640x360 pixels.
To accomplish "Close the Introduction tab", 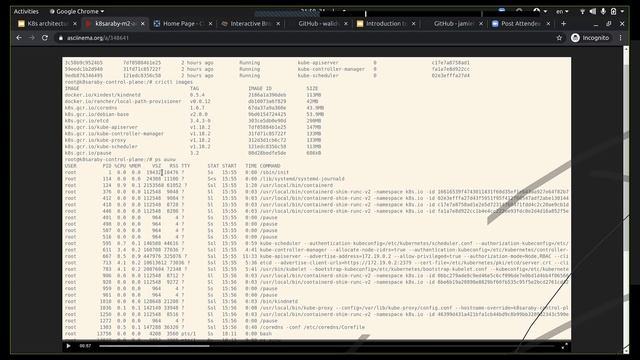I will click(x=413, y=24).
